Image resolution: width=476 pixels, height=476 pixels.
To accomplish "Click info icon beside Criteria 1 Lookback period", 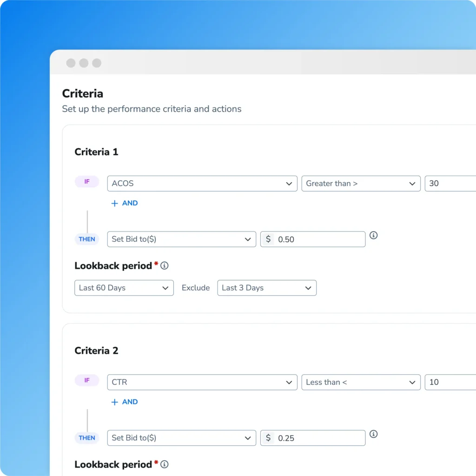I will (165, 266).
